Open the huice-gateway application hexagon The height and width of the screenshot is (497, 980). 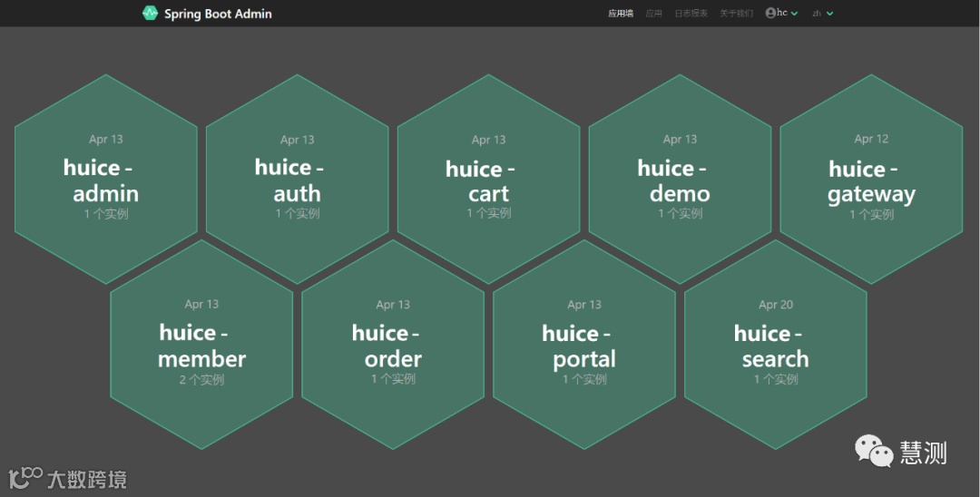871,180
